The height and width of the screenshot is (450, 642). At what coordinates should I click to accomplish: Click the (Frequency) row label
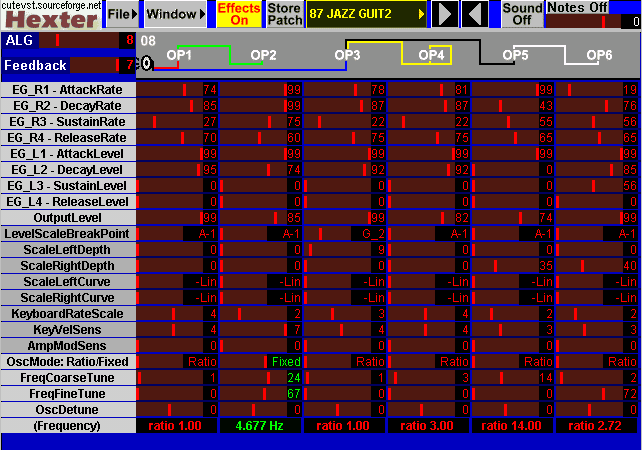(x=68, y=425)
